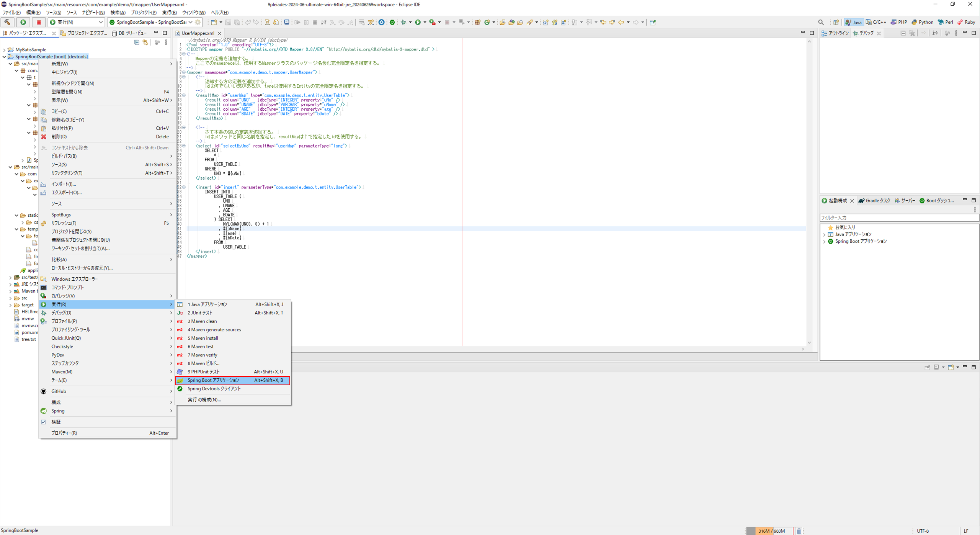The height and width of the screenshot is (535, 980).
Task: Click the フィルター入力 field in 起動構成 view
Action: pos(899,218)
